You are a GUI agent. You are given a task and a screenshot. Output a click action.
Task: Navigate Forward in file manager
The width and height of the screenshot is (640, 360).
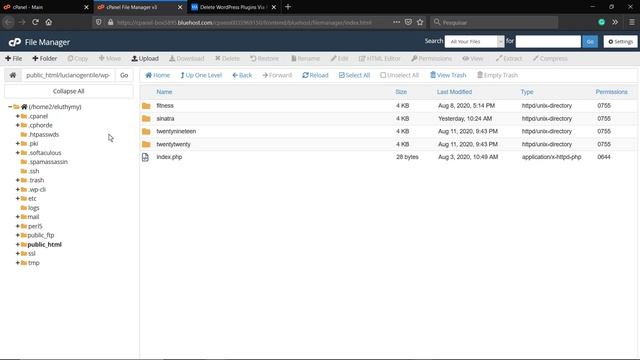coord(277,75)
